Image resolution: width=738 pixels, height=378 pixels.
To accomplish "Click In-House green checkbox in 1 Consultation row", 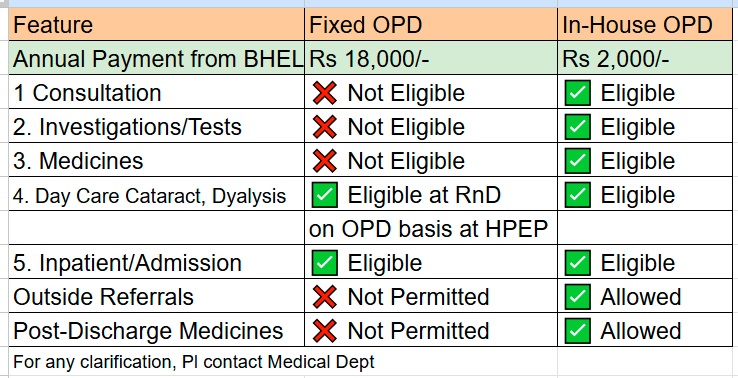I will tap(578, 93).
